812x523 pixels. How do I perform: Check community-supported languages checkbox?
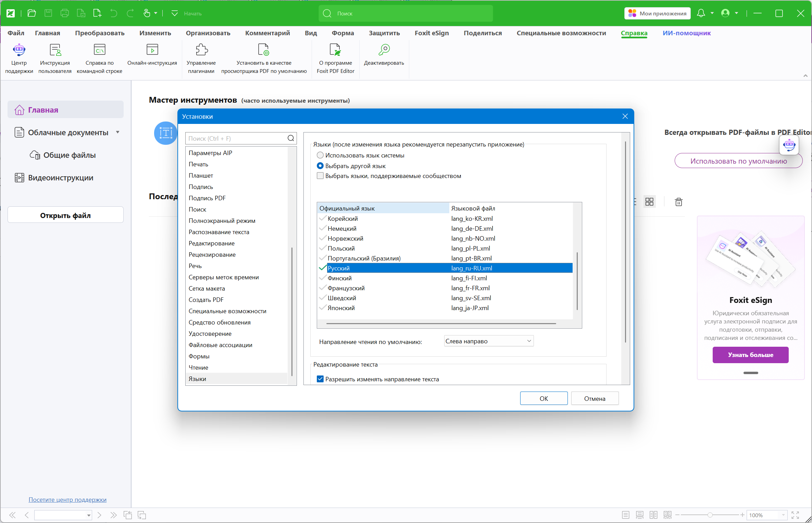point(320,176)
